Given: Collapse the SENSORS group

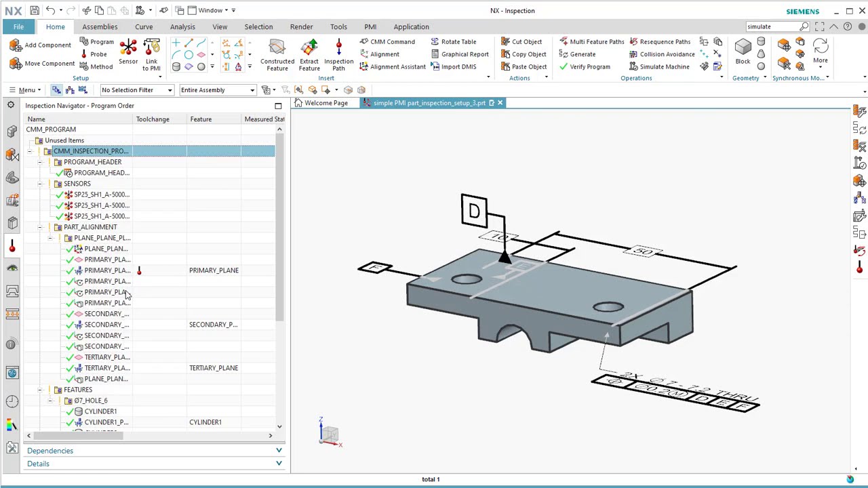Looking at the screenshot, I should point(39,184).
